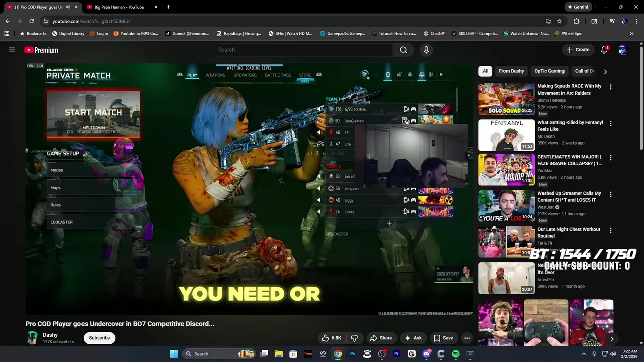Open account avatar menu on YouTube
The image size is (644, 362).
point(623,50)
